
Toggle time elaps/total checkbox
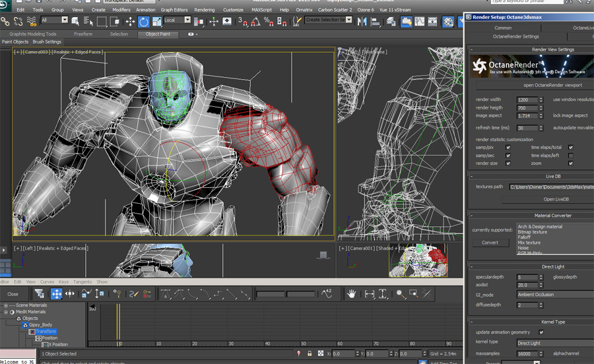pos(570,147)
